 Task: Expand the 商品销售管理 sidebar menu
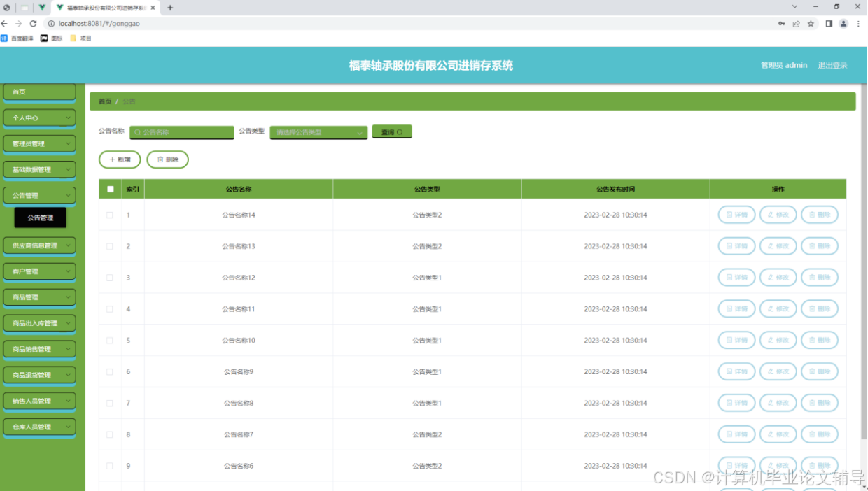[39, 349]
